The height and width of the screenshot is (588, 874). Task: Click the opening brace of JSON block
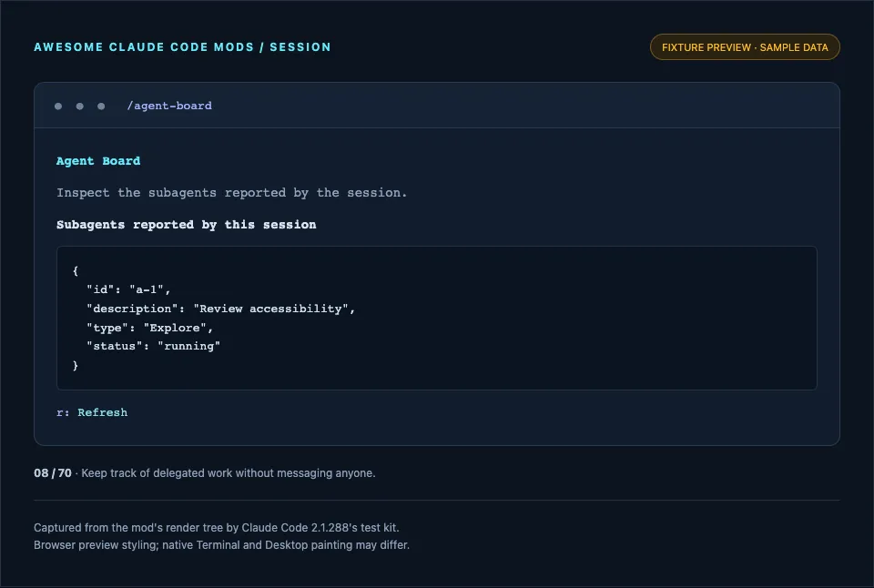click(x=76, y=271)
